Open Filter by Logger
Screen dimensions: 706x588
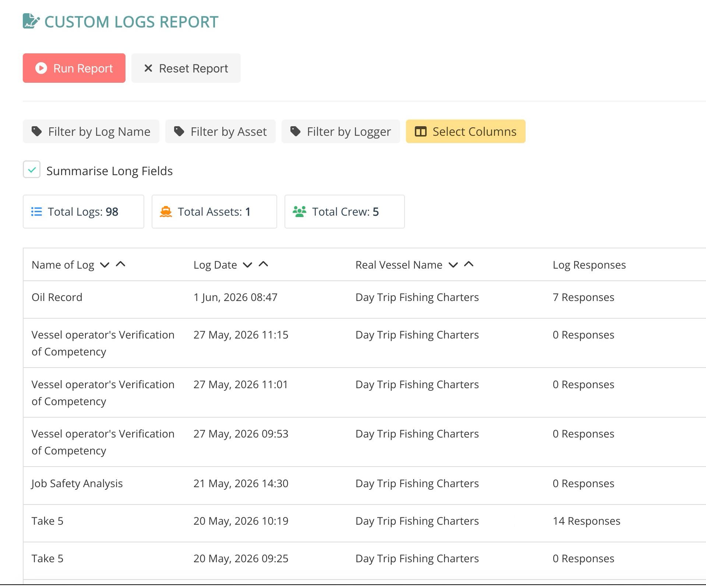(x=340, y=131)
